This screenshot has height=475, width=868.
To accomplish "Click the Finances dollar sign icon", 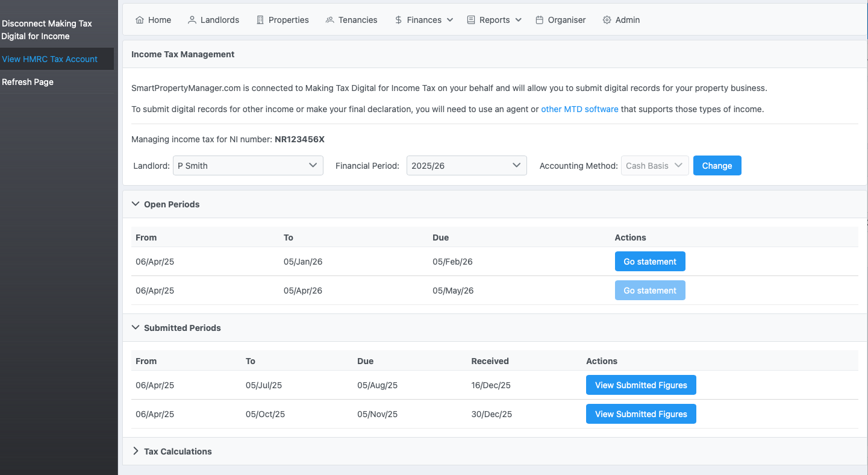I will (x=398, y=20).
